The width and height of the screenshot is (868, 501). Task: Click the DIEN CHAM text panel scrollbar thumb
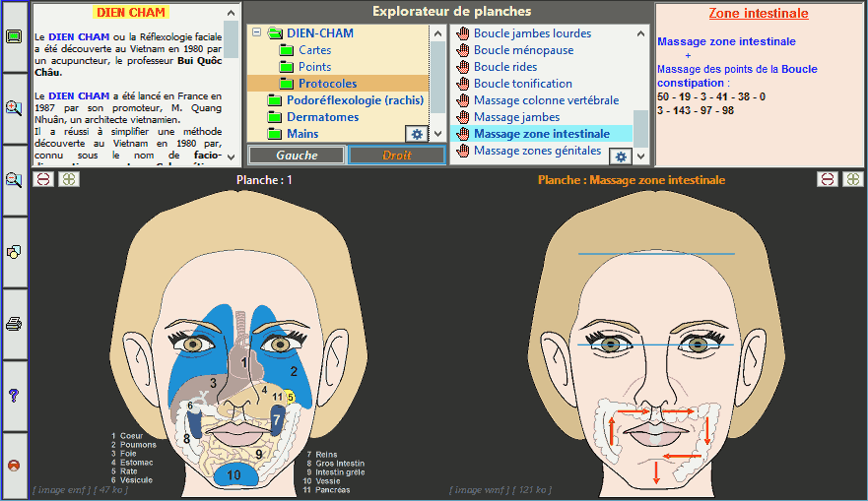[x=231, y=38]
